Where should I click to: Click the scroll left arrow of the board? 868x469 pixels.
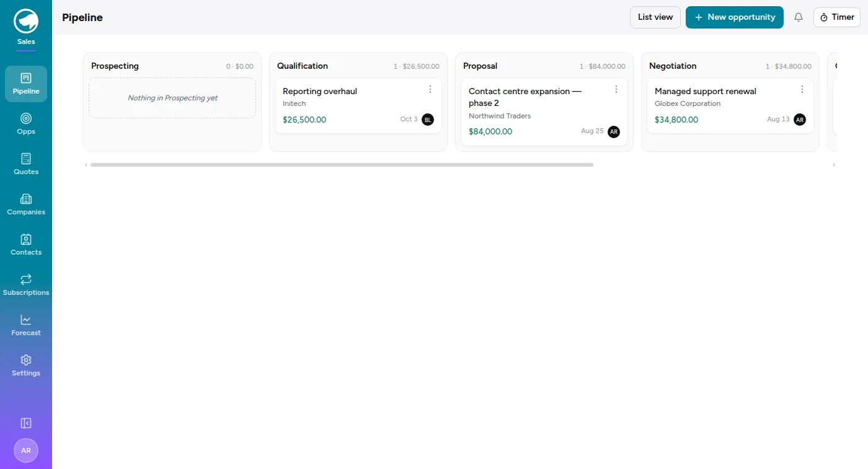pyautogui.click(x=86, y=165)
